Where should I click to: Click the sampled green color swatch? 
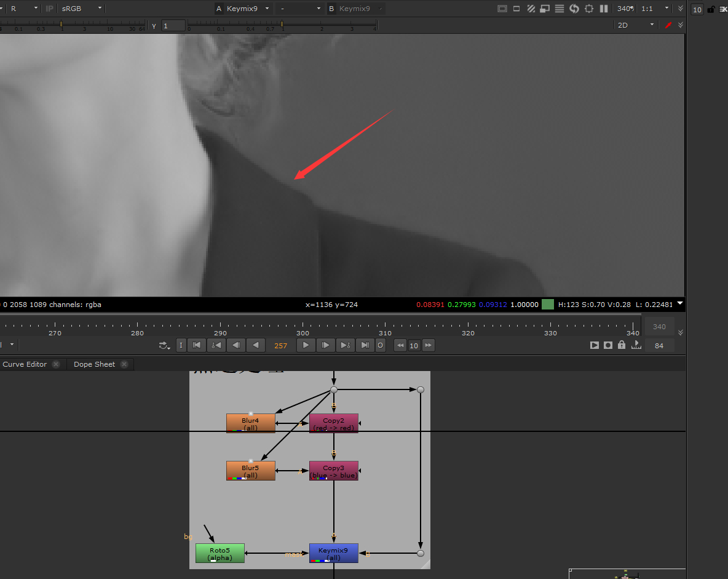click(548, 305)
